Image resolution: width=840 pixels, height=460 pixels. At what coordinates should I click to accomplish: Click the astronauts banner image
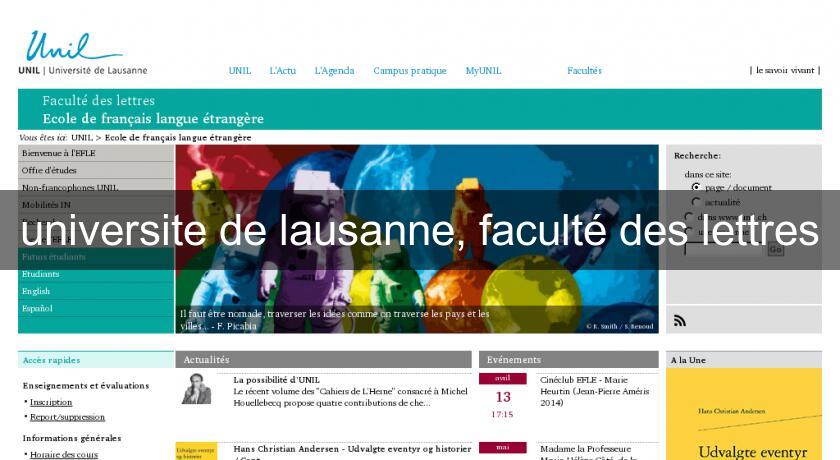[x=417, y=239]
